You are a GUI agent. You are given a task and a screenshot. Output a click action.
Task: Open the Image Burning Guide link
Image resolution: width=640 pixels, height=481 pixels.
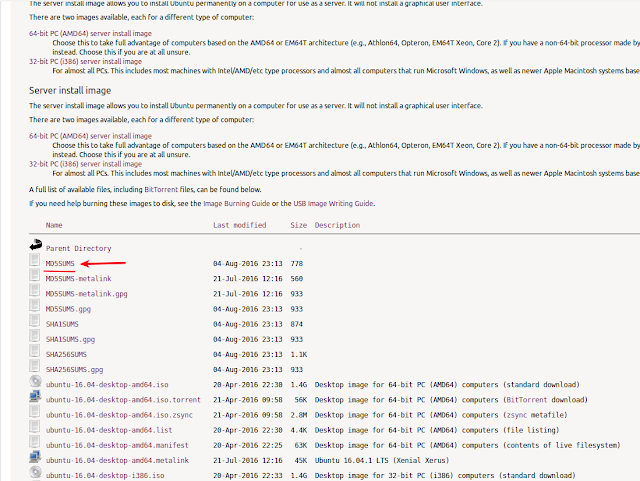(237, 203)
